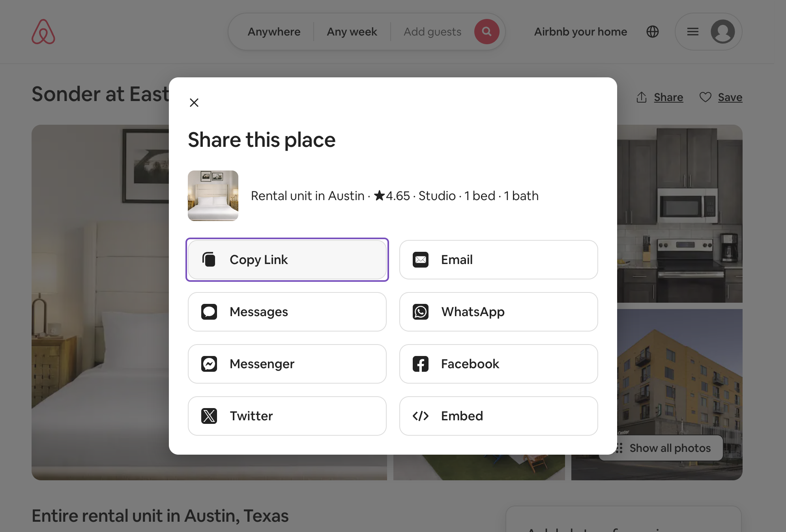The image size is (786, 532).
Task: Click the Copy Link button
Action: [x=287, y=260]
